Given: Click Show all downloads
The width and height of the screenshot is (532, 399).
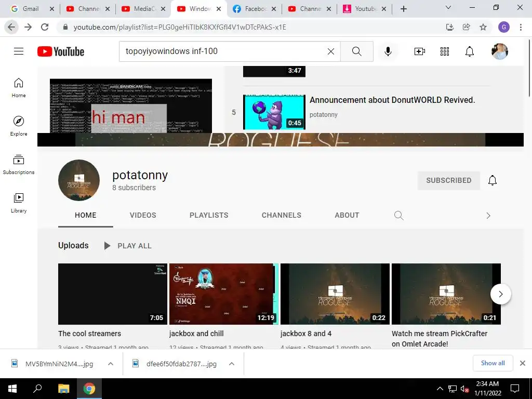Looking at the screenshot, I should [493, 363].
